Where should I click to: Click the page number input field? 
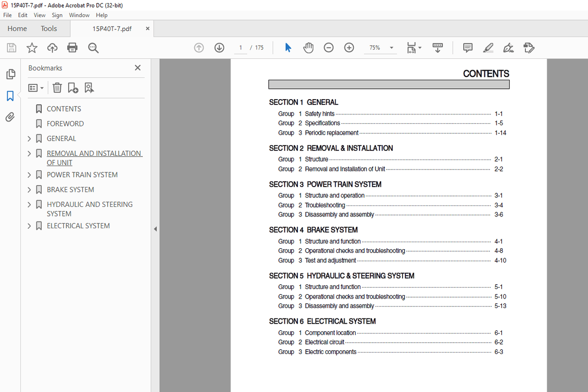241,47
